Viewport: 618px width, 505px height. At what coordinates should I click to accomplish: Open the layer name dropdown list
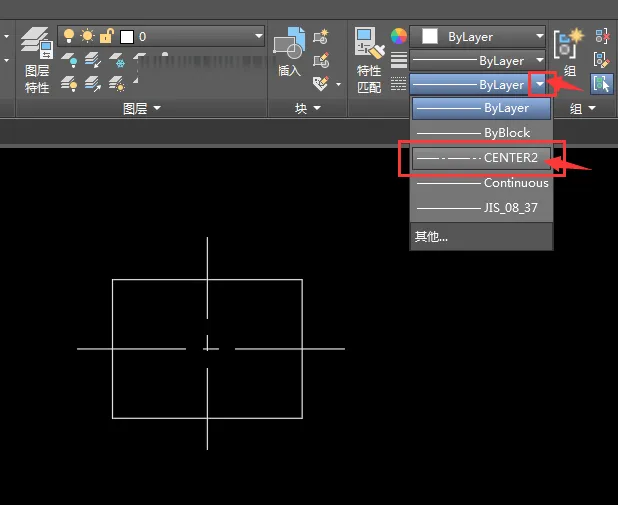point(258,36)
